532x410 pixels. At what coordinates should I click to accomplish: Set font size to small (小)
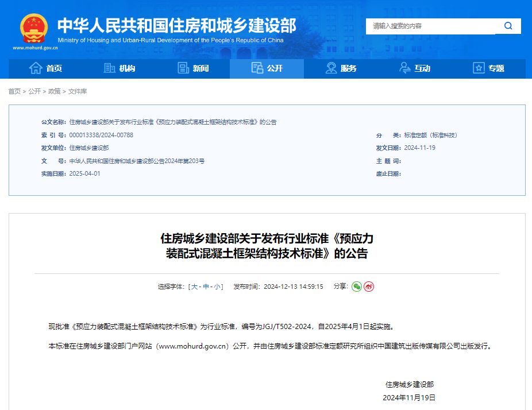(217, 287)
